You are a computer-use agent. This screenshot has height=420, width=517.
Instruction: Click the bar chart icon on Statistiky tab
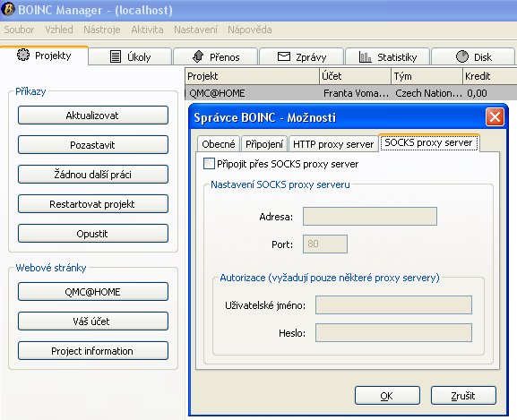(365, 57)
